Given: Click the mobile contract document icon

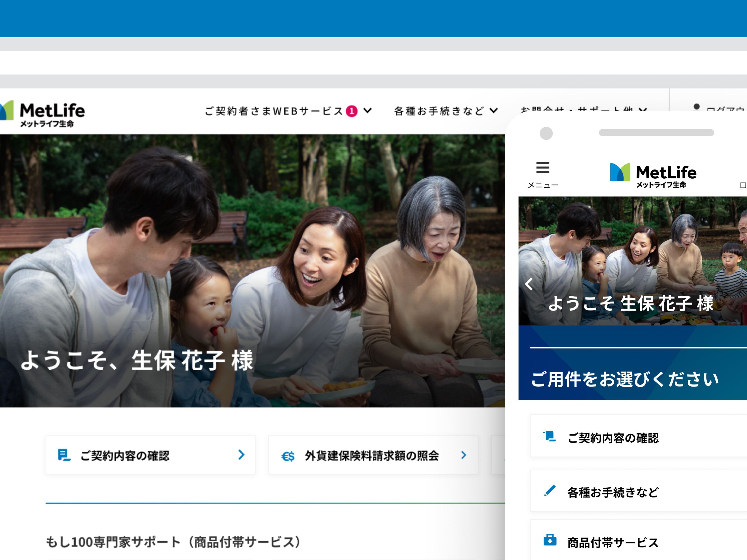Looking at the screenshot, I should [x=549, y=436].
